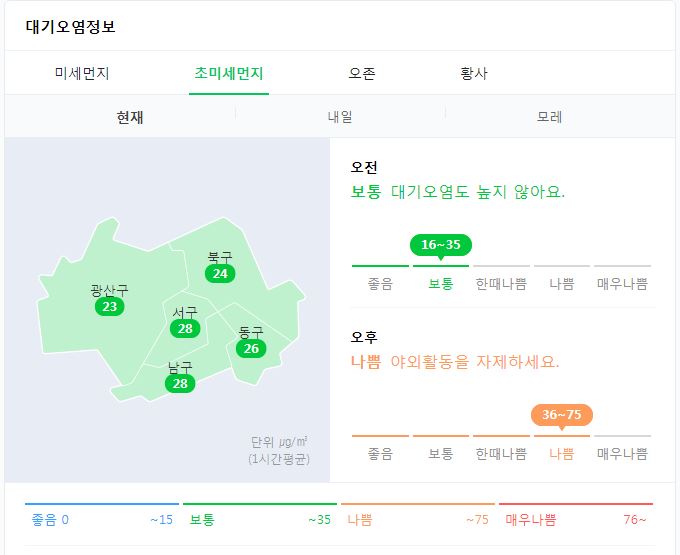Switch forecast to 내일
This screenshot has height=555, width=680.
(340, 117)
